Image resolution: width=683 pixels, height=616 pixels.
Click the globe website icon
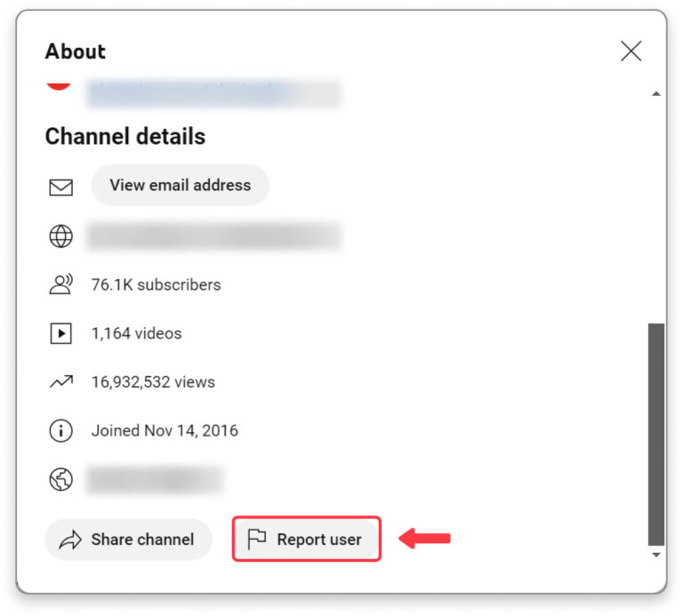coord(60,236)
